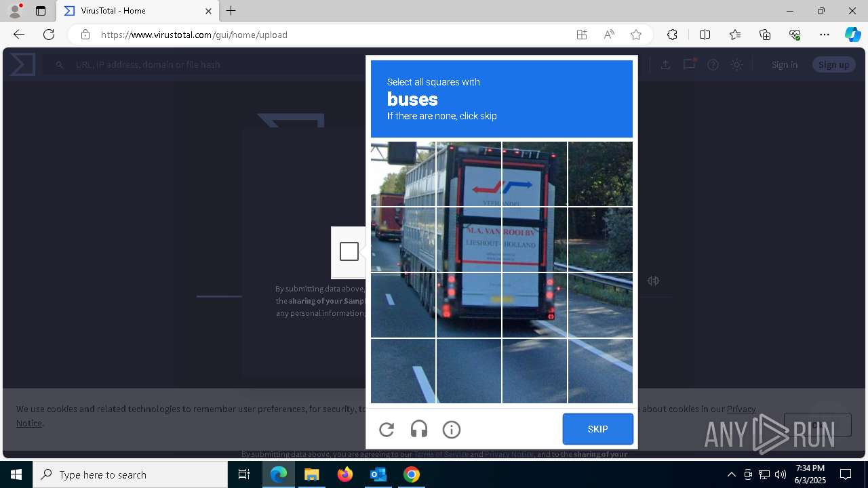
Task: Open the App available install icon
Action: click(x=582, y=35)
